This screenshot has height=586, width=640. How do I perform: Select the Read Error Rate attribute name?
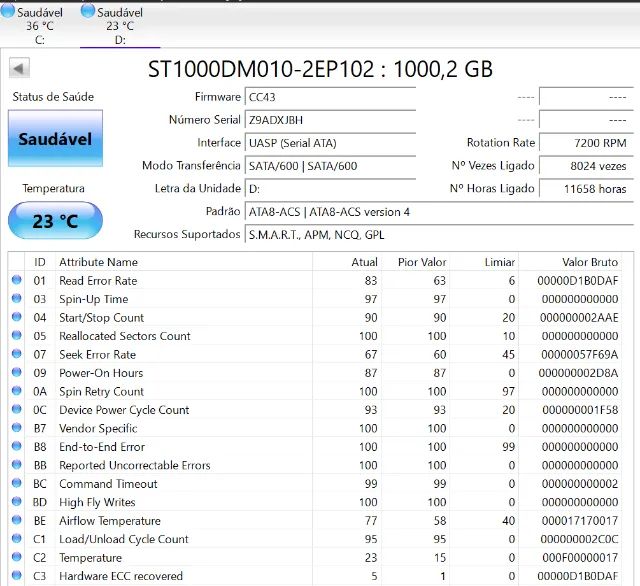pos(98,281)
